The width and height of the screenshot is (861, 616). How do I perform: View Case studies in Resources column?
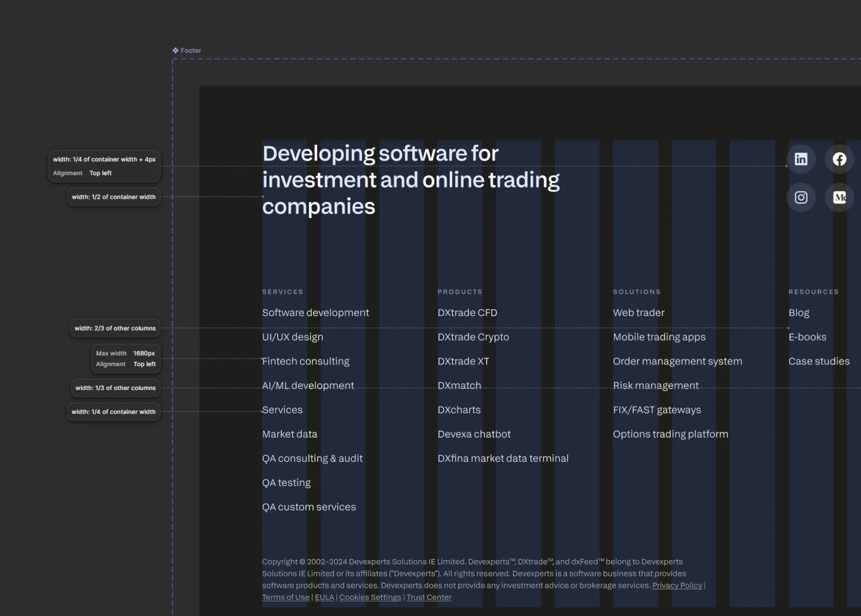tap(819, 361)
